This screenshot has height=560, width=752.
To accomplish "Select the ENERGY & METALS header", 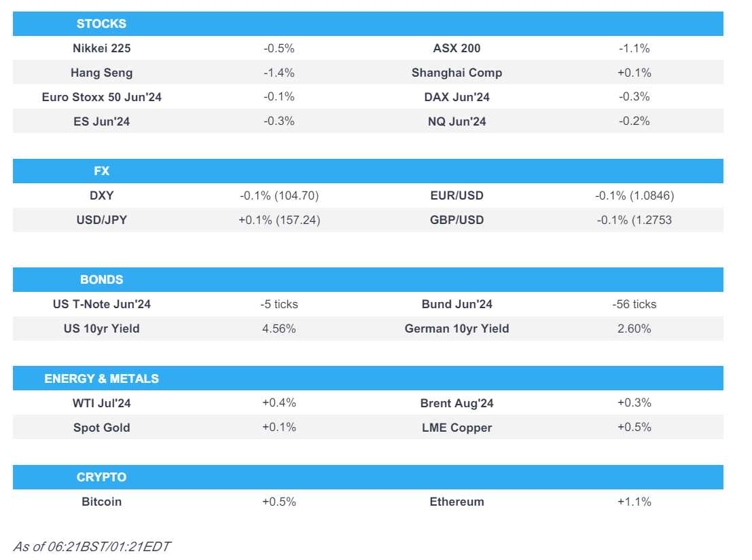I will [101, 378].
